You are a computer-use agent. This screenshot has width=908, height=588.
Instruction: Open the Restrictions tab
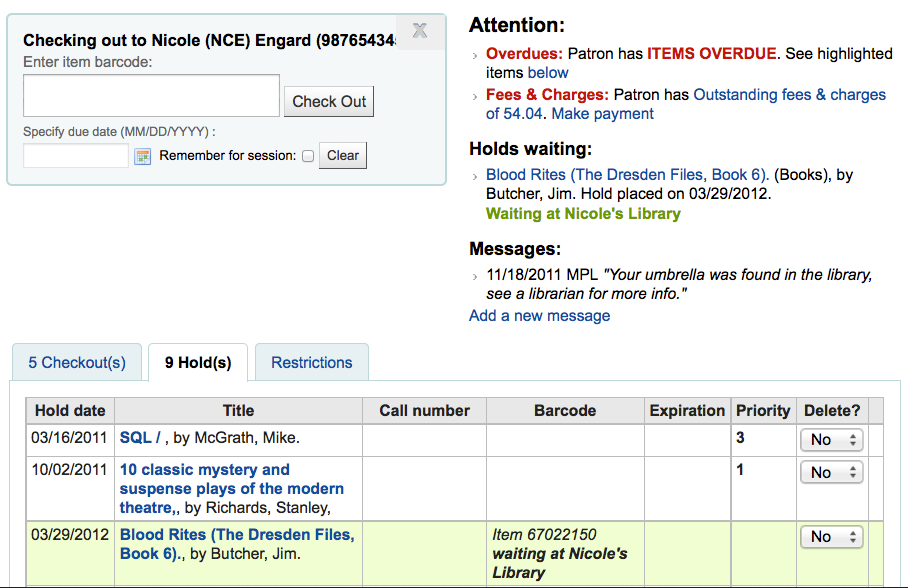tap(312, 362)
